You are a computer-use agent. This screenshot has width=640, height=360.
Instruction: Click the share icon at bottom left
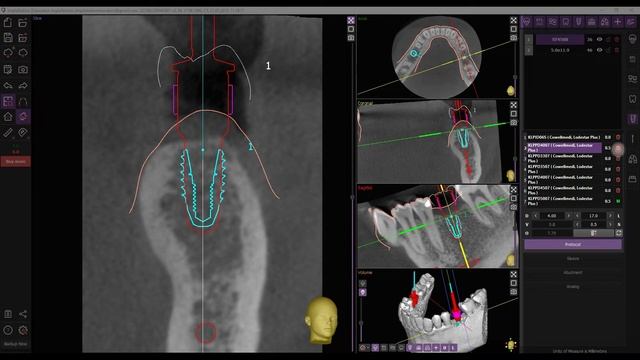point(23,314)
